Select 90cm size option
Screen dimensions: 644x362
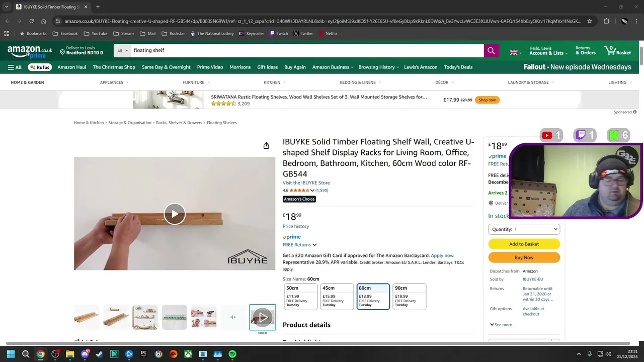pyautogui.click(x=410, y=297)
